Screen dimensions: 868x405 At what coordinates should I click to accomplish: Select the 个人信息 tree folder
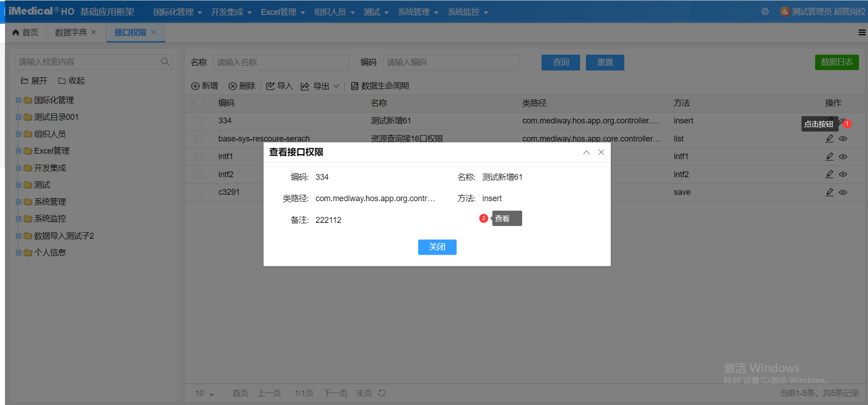coord(50,253)
